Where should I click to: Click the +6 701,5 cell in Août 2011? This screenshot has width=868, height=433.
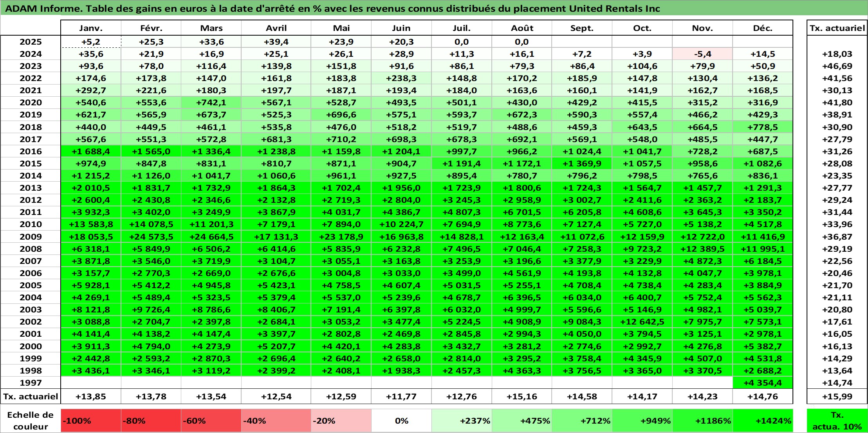click(x=522, y=212)
